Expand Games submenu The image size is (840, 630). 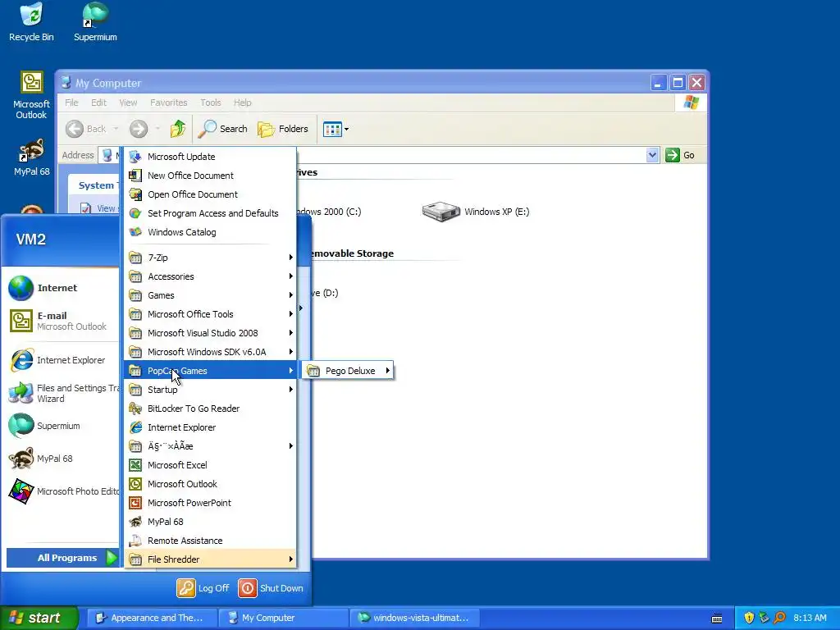pyautogui.click(x=210, y=295)
